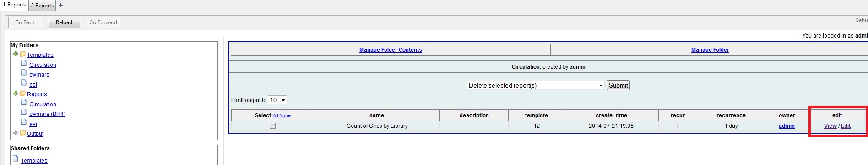The image size is (868, 165).
Task: Click the Submit button
Action: [x=618, y=85]
